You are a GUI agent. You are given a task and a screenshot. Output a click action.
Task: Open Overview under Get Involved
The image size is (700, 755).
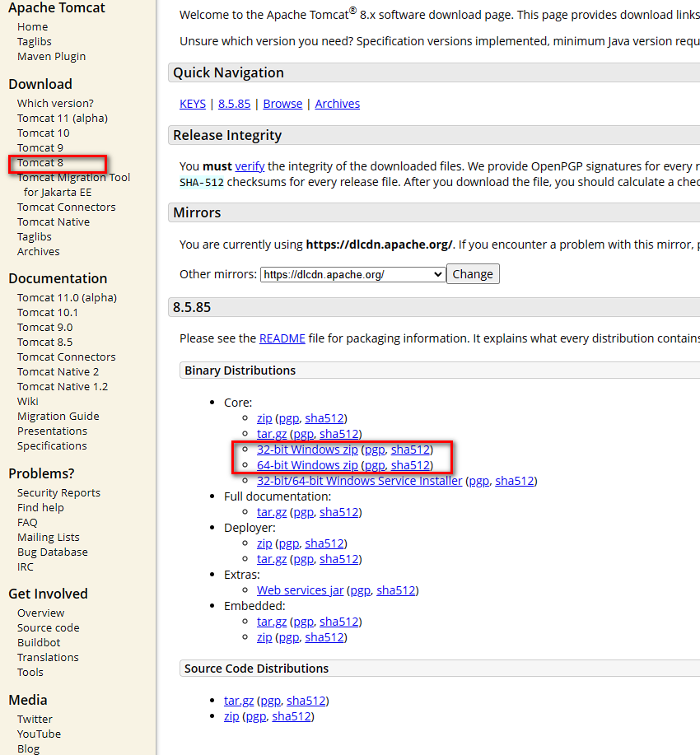40,613
